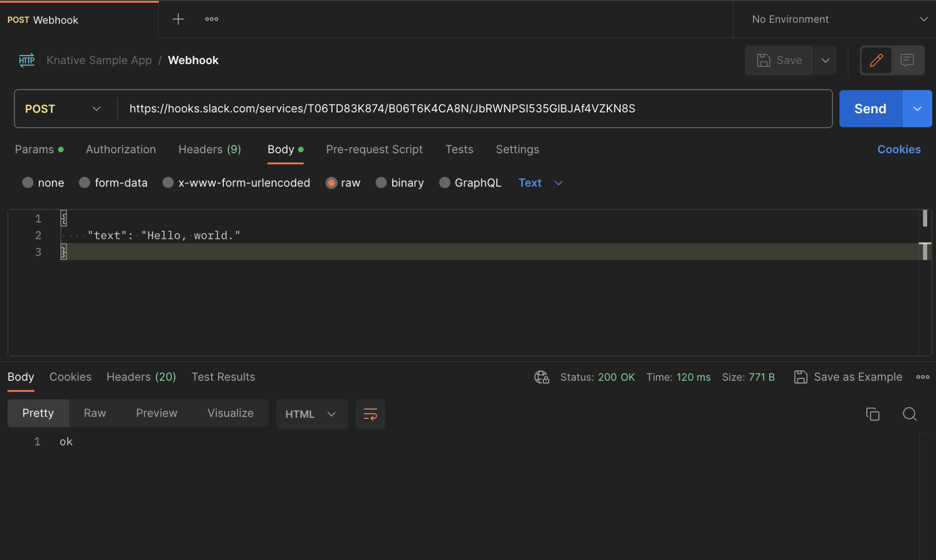The height and width of the screenshot is (560, 936).
Task: Expand the POST method dropdown
Action: (x=63, y=109)
